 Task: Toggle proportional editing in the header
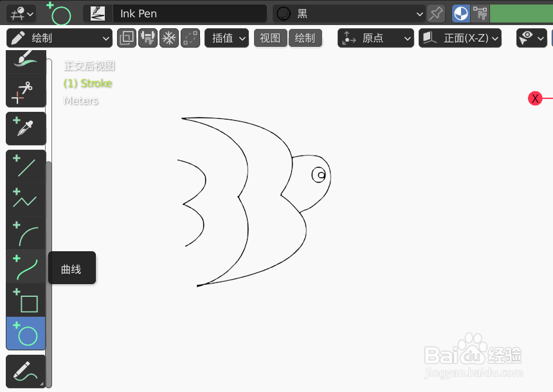click(x=190, y=38)
